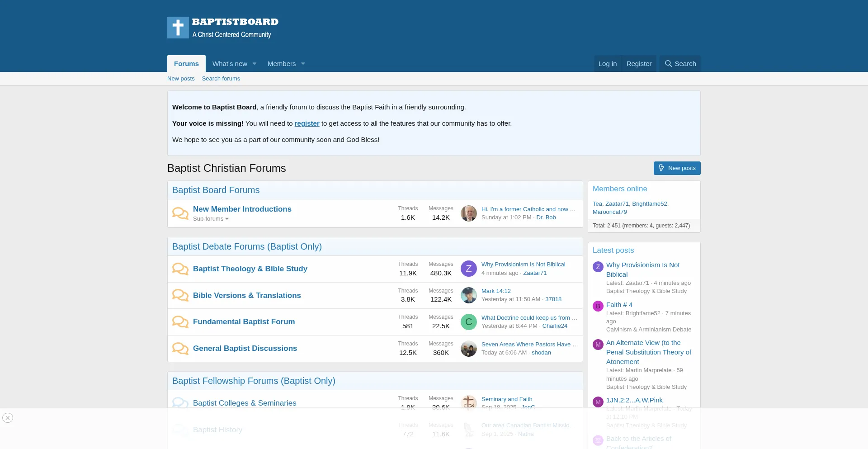868x449 pixels.
Task: Open the Search forums sub-navigation link
Action: 221,79
